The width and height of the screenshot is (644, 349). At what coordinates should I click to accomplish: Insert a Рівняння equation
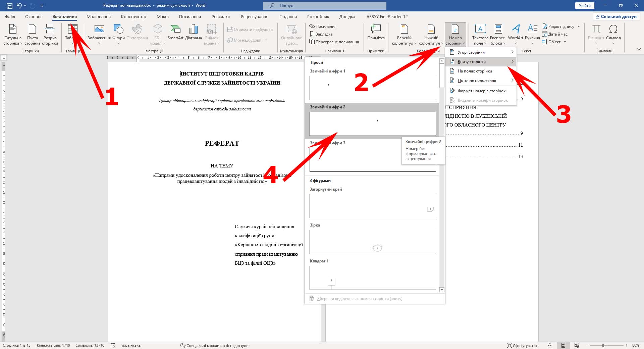coord(596,35)
